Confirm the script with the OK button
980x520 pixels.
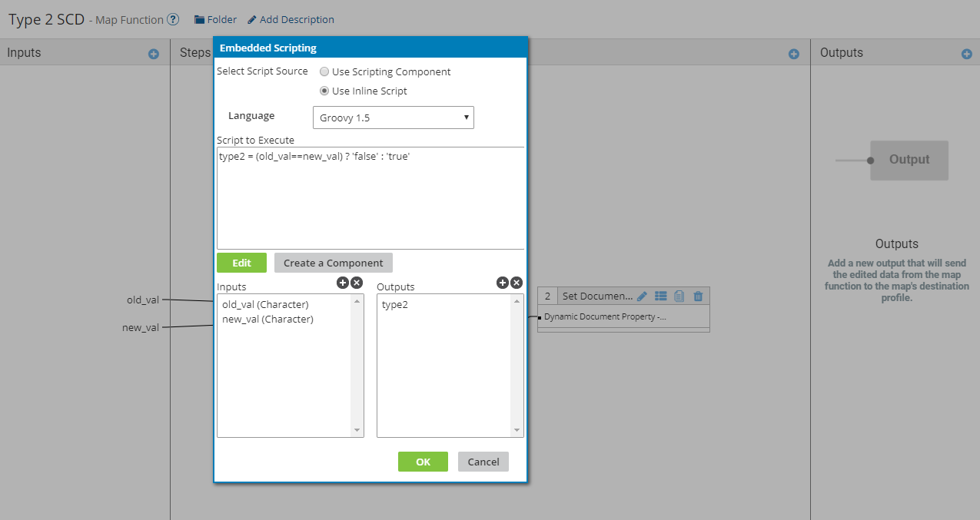423,462
